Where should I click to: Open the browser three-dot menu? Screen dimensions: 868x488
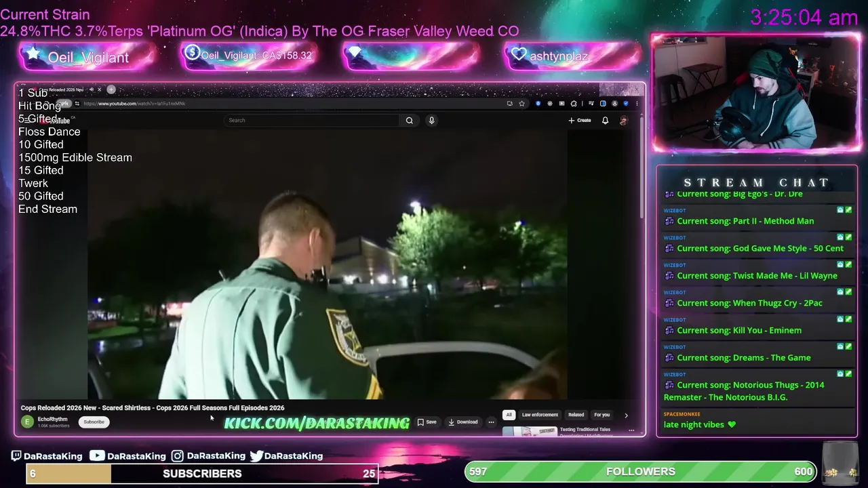click(x=636, y=104)
